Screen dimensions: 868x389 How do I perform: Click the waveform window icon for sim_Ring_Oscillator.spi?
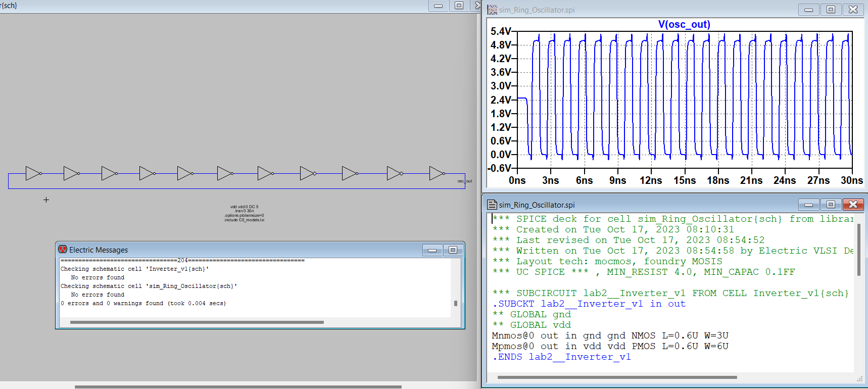tap(492, 10)
